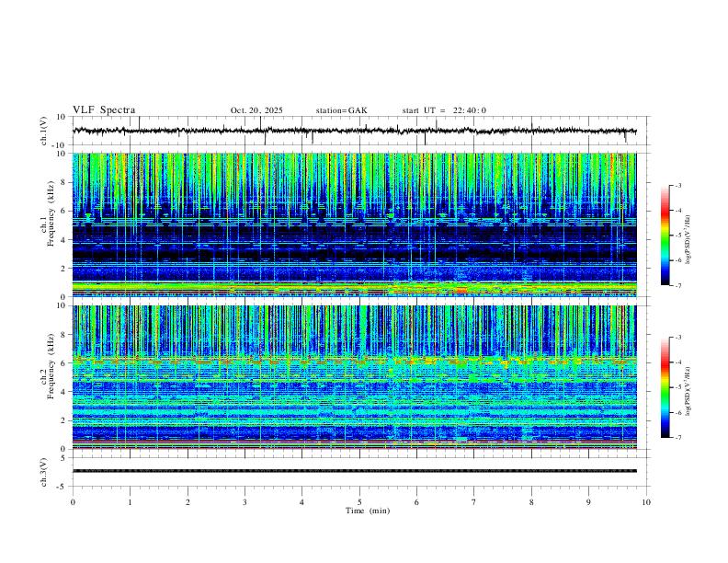Select the date text "Oct. 20, 2025"
This screenshot has height=563, width=728.
point(256,110)
